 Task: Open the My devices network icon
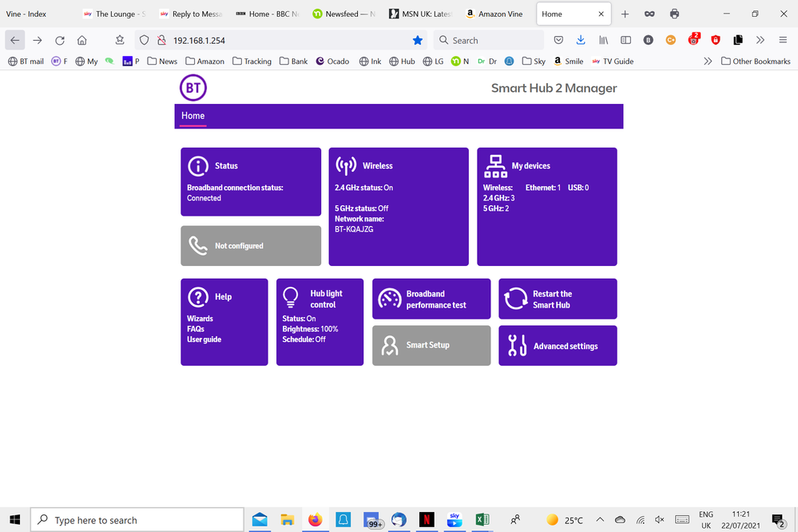[495, 166]
